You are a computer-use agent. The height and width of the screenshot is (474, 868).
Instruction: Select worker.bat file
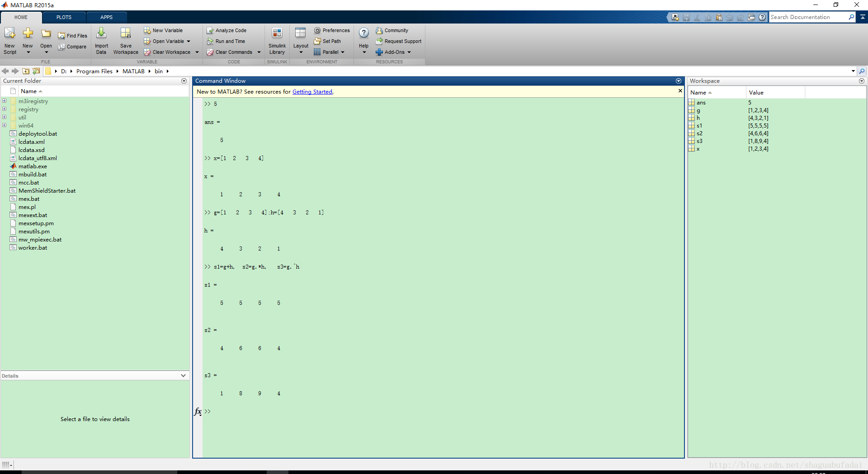(33, 248)
